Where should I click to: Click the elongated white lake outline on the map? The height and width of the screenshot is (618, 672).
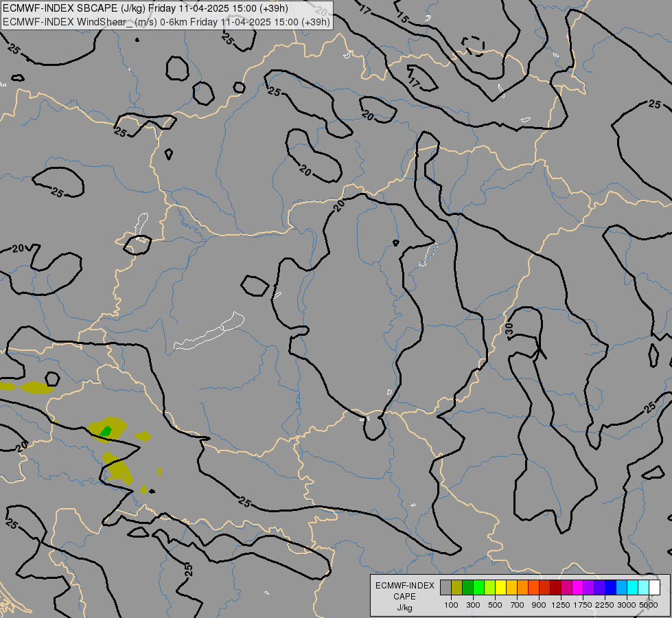point(209,331)
